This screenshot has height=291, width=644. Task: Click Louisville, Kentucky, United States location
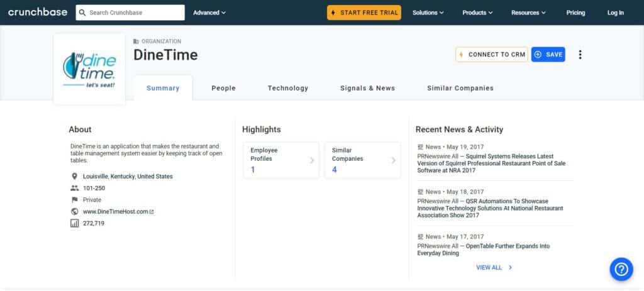click(128, 177)
